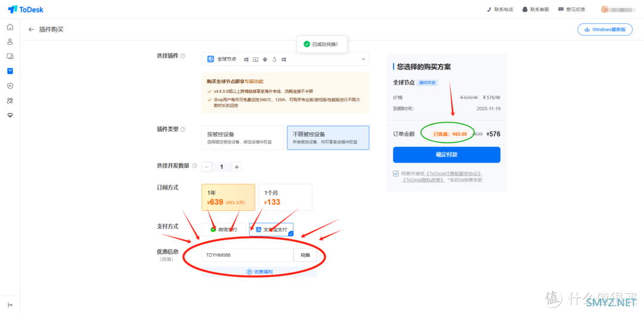644x314 pixels.
Task: Decrease concurrency with the minus button
Action: click(207, 167)
